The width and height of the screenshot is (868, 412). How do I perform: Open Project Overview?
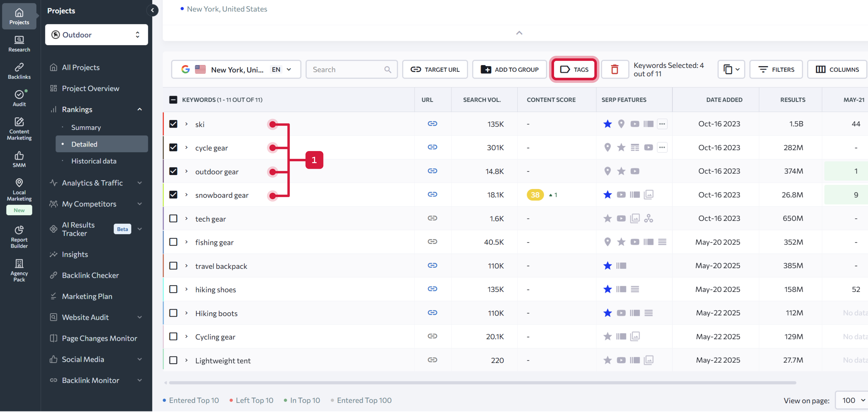(90, 88)
